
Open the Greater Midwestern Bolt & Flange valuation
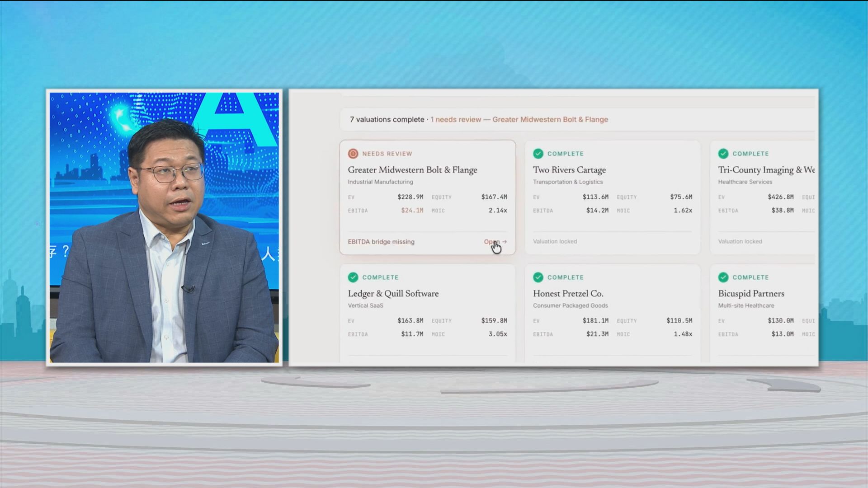(495, 242)
